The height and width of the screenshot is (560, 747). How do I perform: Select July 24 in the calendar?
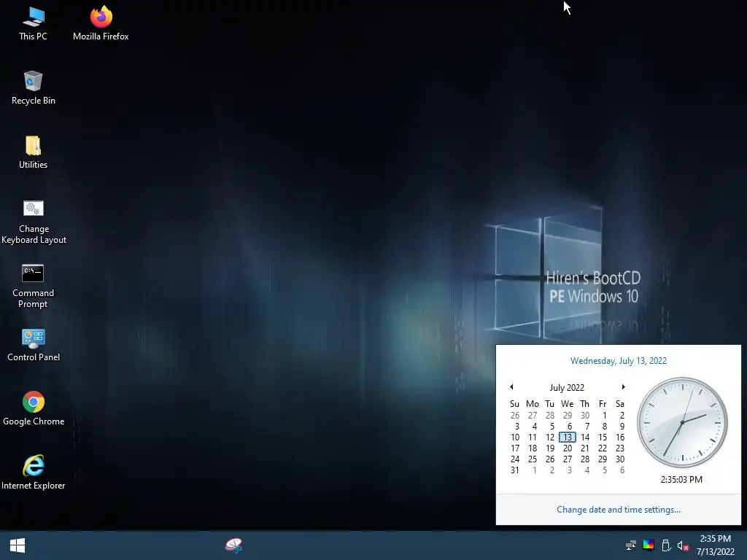tap(515, 459)
